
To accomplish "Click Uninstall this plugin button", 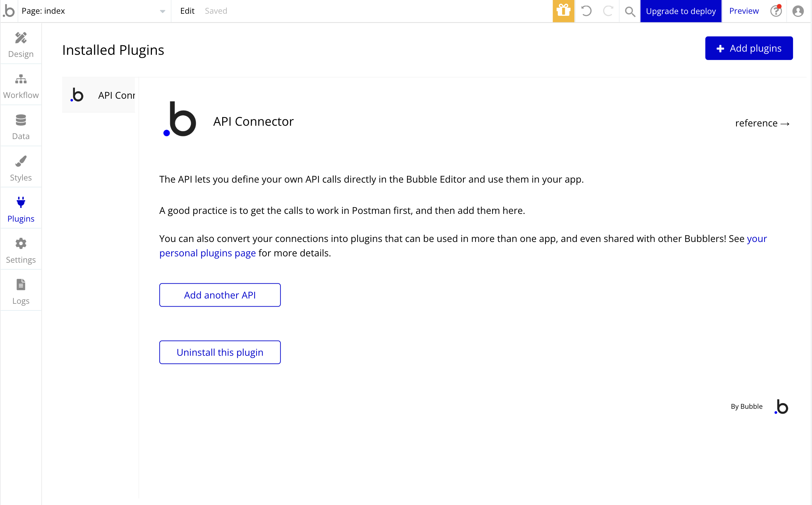I will click(220, 352).
